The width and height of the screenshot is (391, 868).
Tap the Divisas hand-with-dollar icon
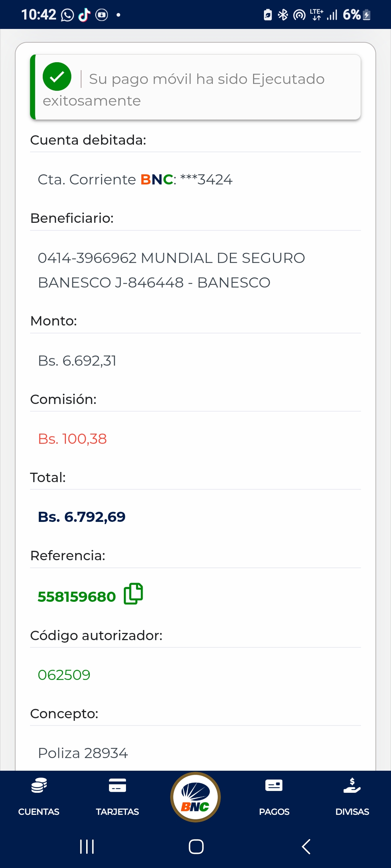pyautogui.click(x=352, y=786)
